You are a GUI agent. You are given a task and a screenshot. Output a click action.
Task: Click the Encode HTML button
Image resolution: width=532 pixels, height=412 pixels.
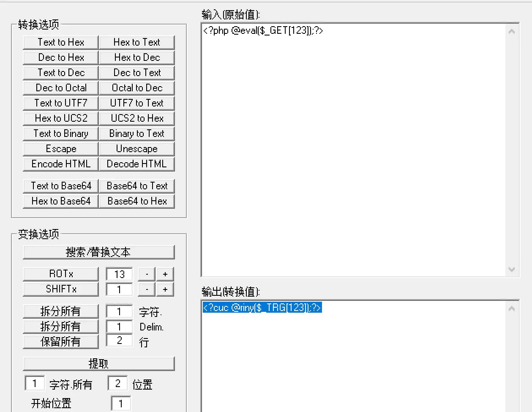click(x=61, y=164)
